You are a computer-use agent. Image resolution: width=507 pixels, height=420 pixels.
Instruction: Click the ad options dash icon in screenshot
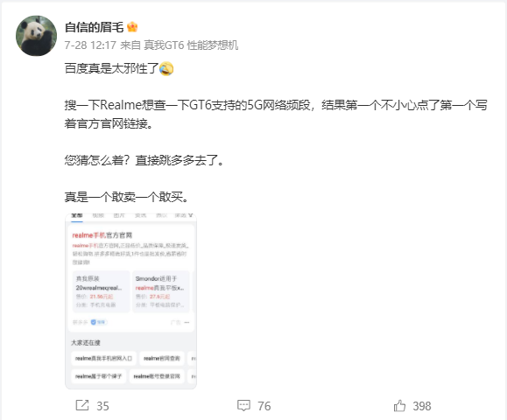(187, 322)
